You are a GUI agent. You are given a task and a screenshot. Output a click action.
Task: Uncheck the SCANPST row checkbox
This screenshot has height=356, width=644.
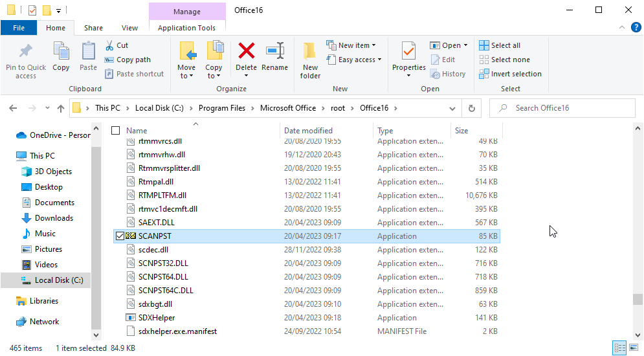click(x=120, y=236)
